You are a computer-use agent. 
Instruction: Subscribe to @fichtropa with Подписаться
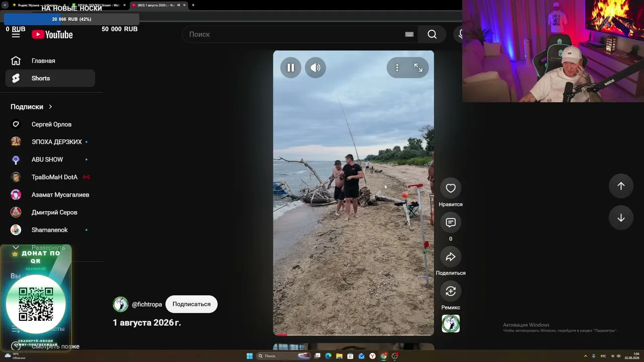pos(191,304)
